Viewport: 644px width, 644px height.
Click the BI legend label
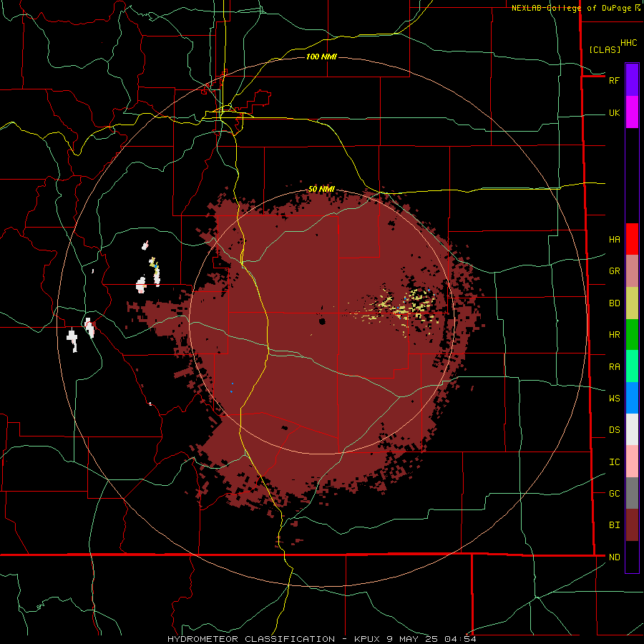point(614,525)
